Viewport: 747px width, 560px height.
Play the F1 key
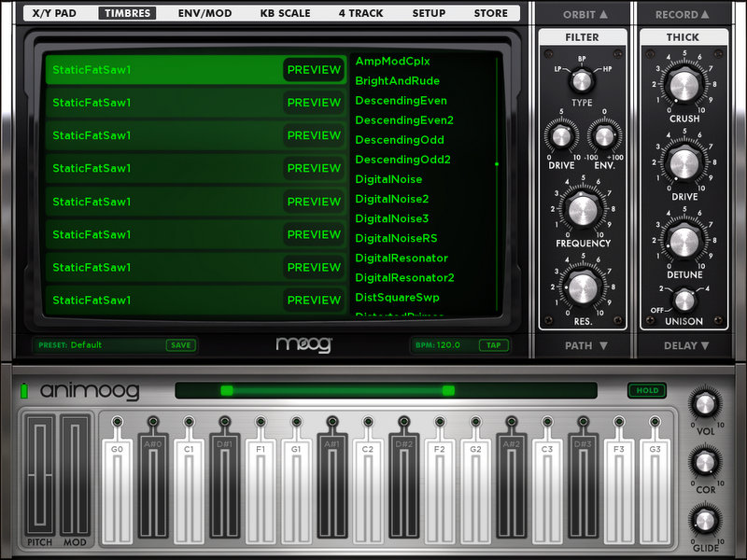261,491
